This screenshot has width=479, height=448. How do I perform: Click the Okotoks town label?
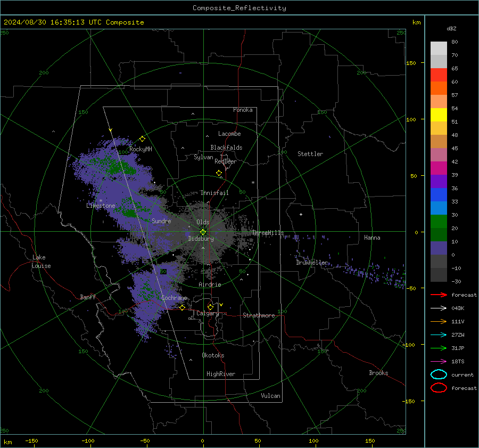[x=213, y=355]
